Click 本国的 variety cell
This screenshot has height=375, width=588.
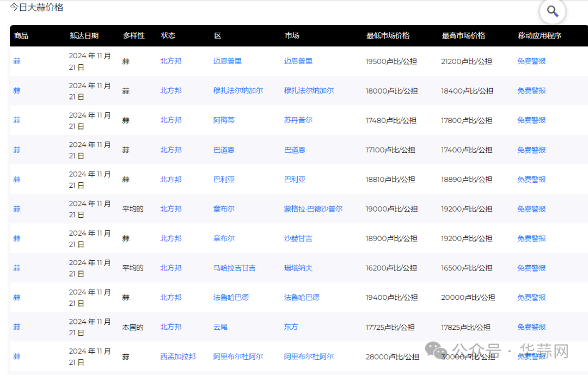133,327
